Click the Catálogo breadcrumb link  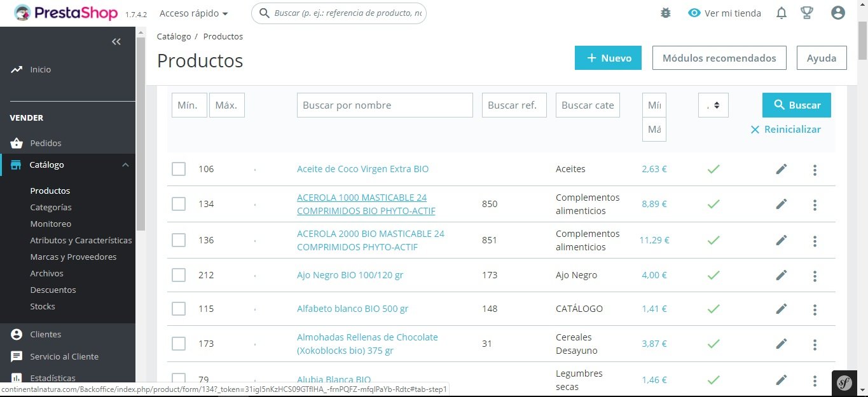tap(174, 36)
